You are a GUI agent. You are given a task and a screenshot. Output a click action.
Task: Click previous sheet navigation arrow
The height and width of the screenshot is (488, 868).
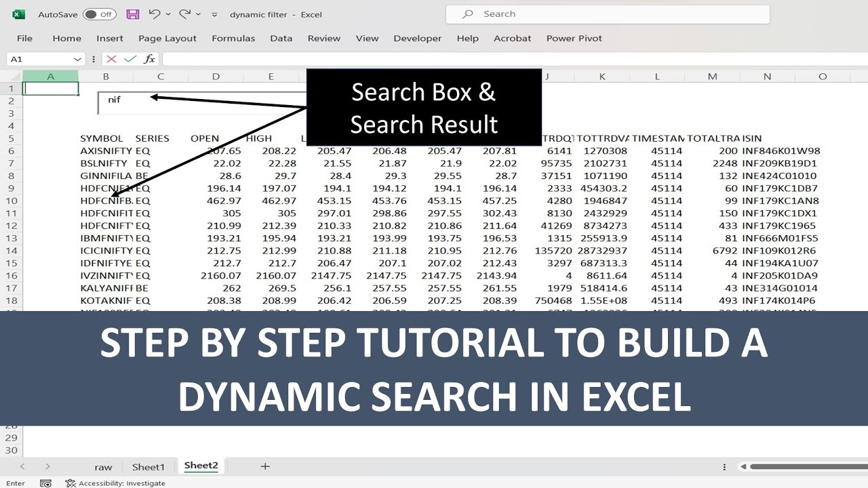22,466
